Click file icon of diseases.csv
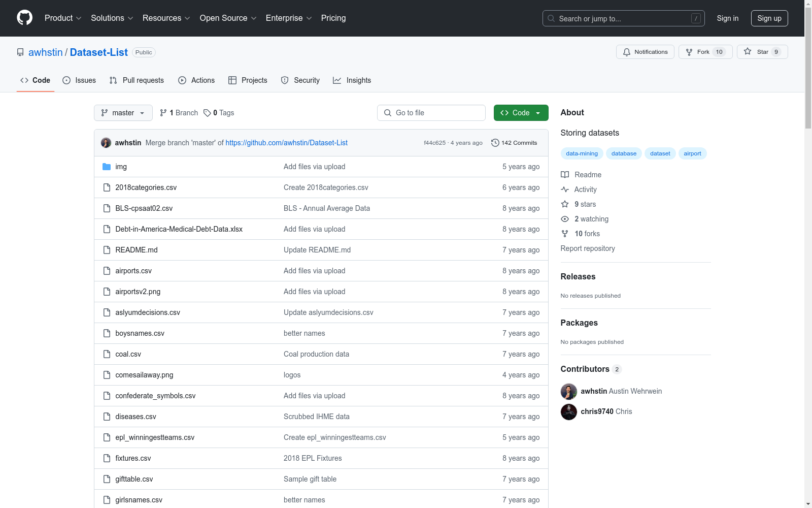 click(107, 417)
